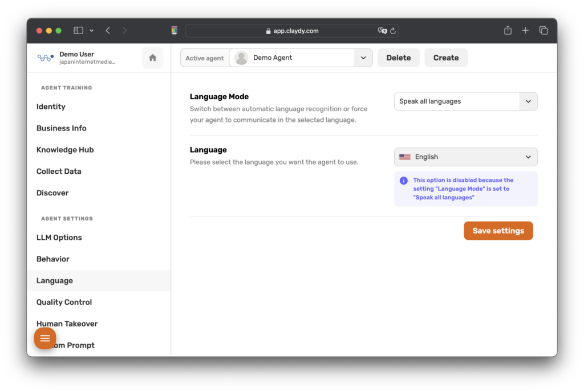Open the orange hamburger menu button
The height and width of the screenshot is (392, 584).
tap(45, 338)
